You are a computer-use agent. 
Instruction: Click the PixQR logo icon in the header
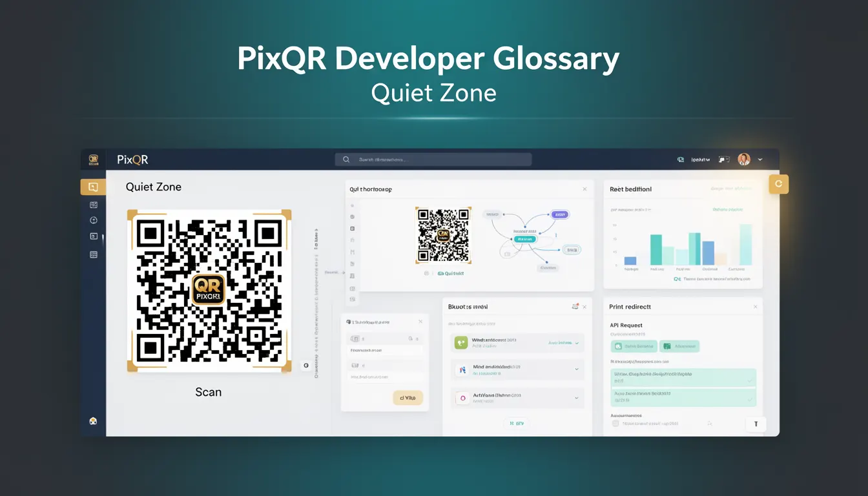point(93,159)
